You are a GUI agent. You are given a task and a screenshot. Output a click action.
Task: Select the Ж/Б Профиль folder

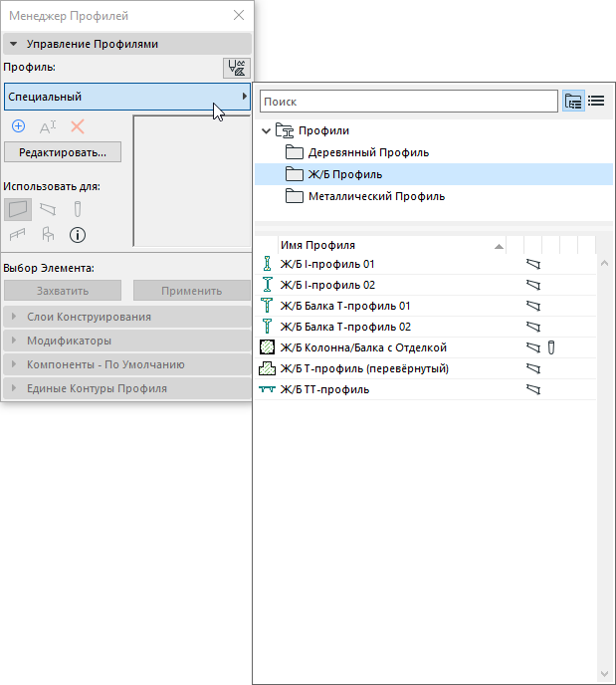click(434, 174)
